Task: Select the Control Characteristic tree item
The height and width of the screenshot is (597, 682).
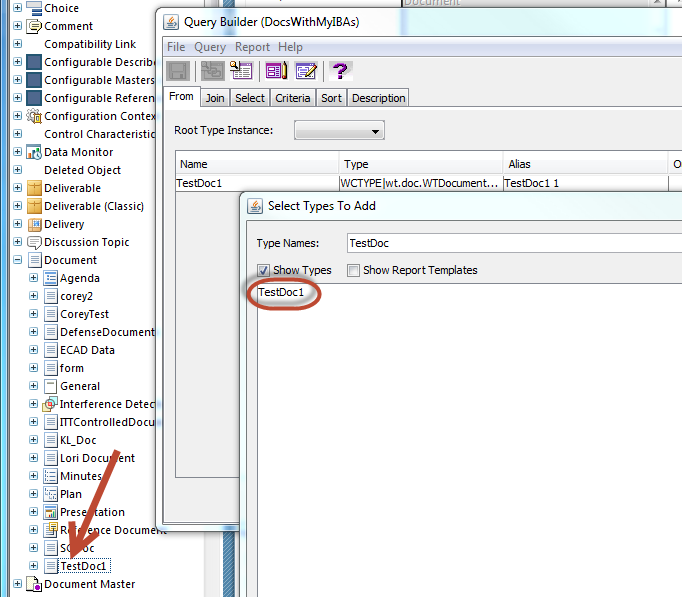Action: pos(100,134)
